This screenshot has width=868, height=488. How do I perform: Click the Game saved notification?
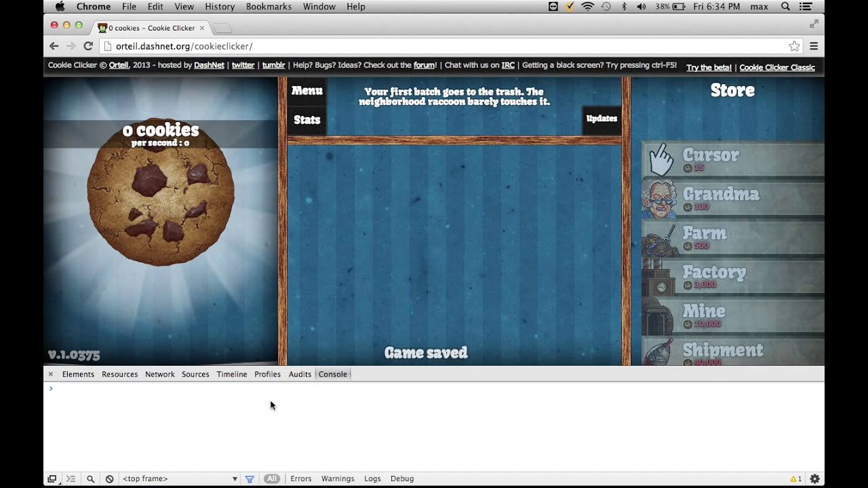426,352
